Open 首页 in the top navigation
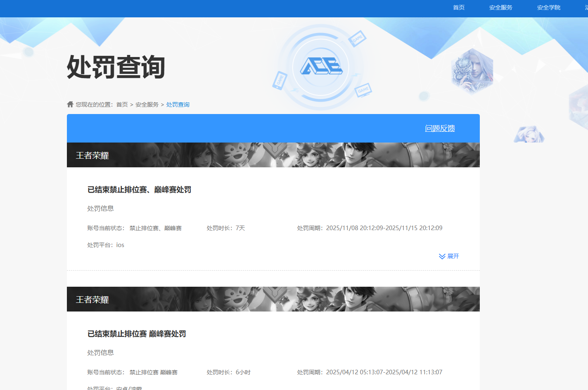Viewport: 588px width, 390px height. [459, 7]
